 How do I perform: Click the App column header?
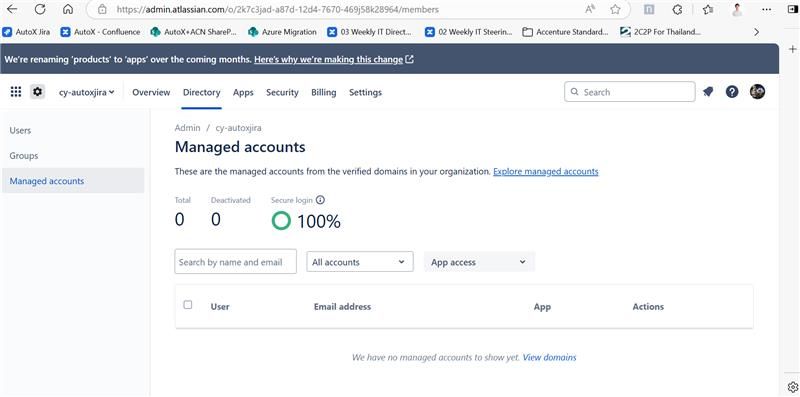click(542, 307)
